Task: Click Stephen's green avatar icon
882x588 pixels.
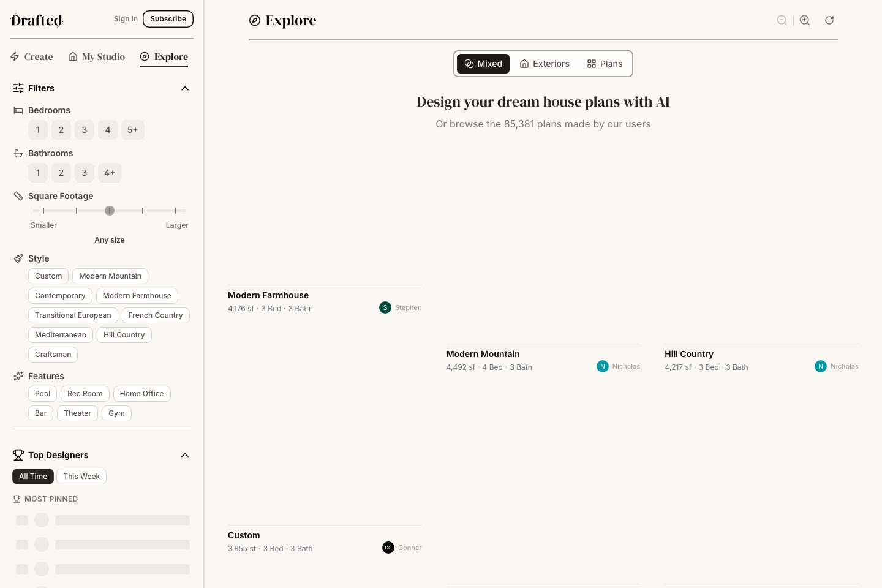Action: click(385, 307)
